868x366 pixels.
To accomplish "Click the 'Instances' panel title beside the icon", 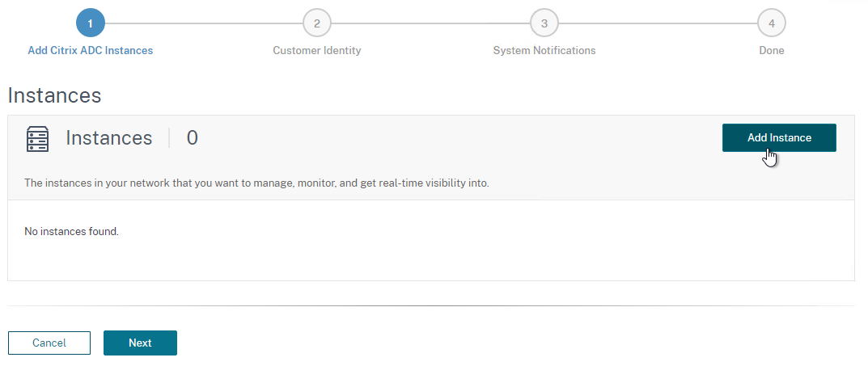I will 109,137.
